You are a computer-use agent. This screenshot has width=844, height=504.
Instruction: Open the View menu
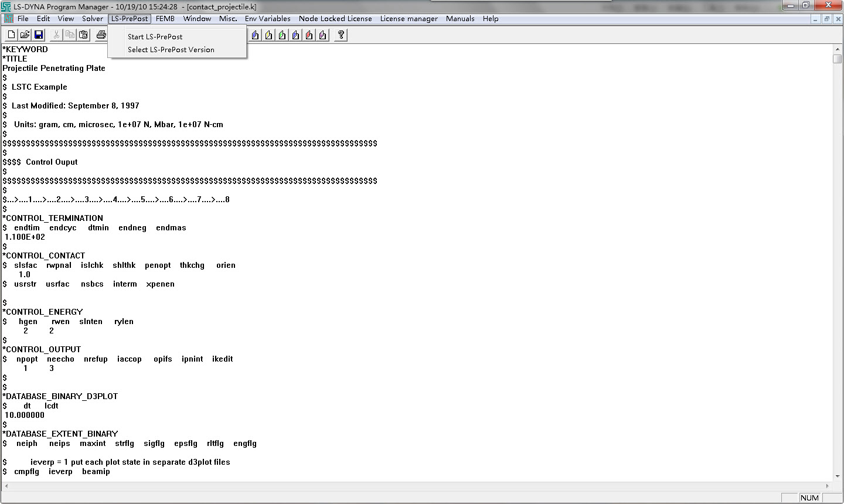pos(66,19)
